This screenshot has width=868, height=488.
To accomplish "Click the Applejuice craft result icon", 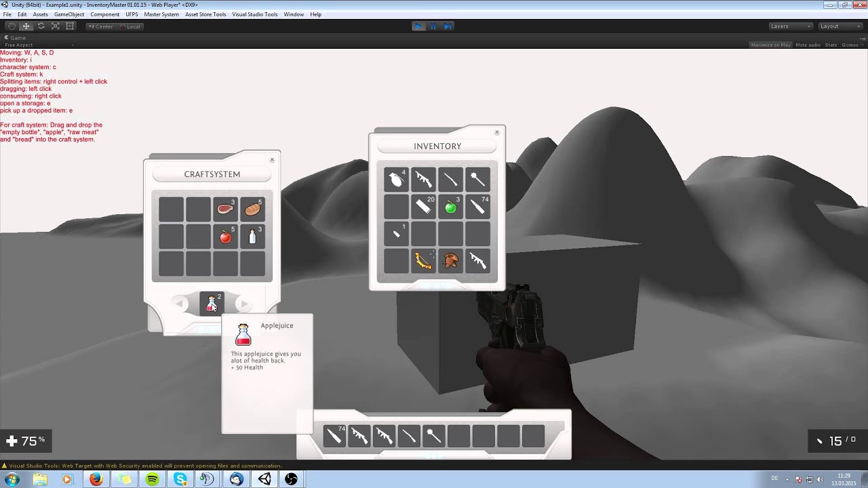I will (x=212, y=304).
